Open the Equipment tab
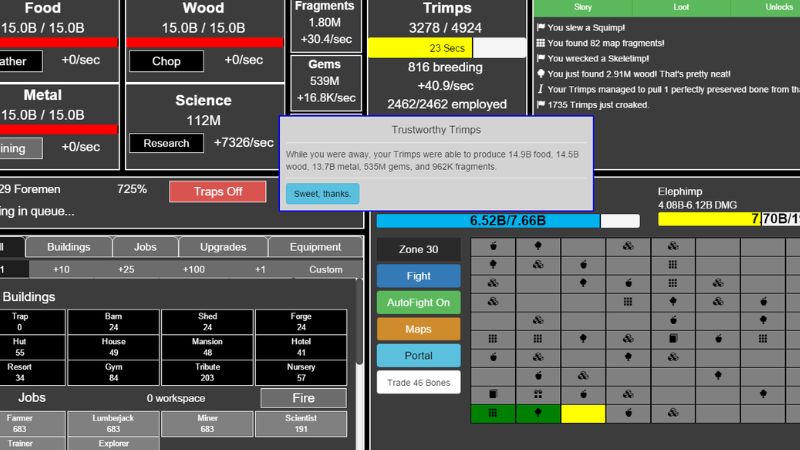The height and width of the screenshot is (450, 800). click(x=315, y=247)
